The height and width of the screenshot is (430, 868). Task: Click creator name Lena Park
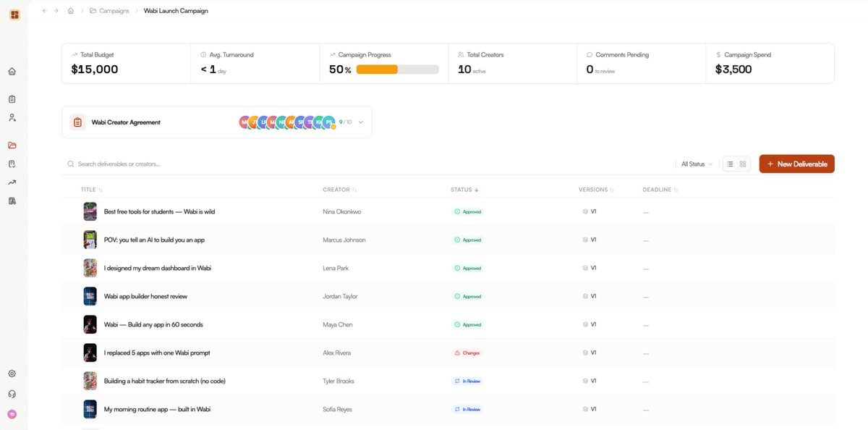click(336, 269)
